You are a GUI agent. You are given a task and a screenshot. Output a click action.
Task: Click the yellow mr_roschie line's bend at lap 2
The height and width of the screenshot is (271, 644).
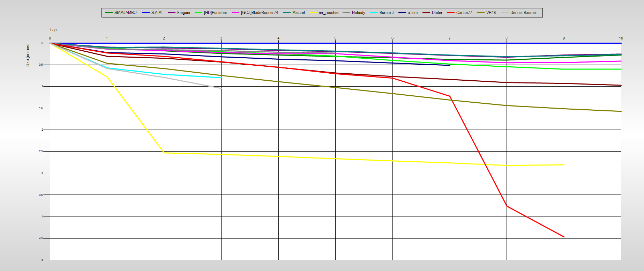(164, 153)
